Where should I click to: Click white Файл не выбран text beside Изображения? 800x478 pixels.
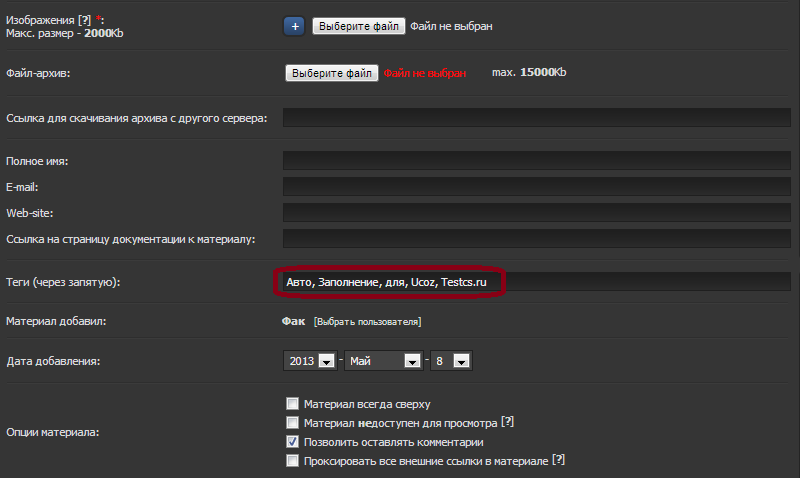[451, 26]
